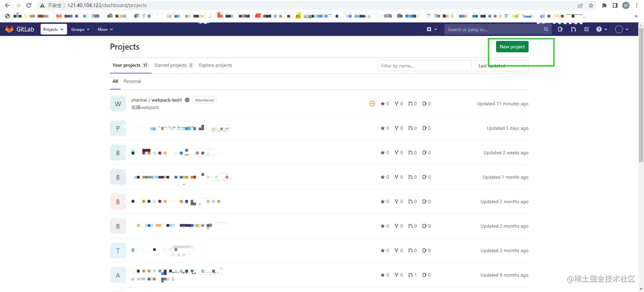The image size is (644, 292).
Task: Click issues count on webpack-test1 row
Action: [x=426, y=103]
